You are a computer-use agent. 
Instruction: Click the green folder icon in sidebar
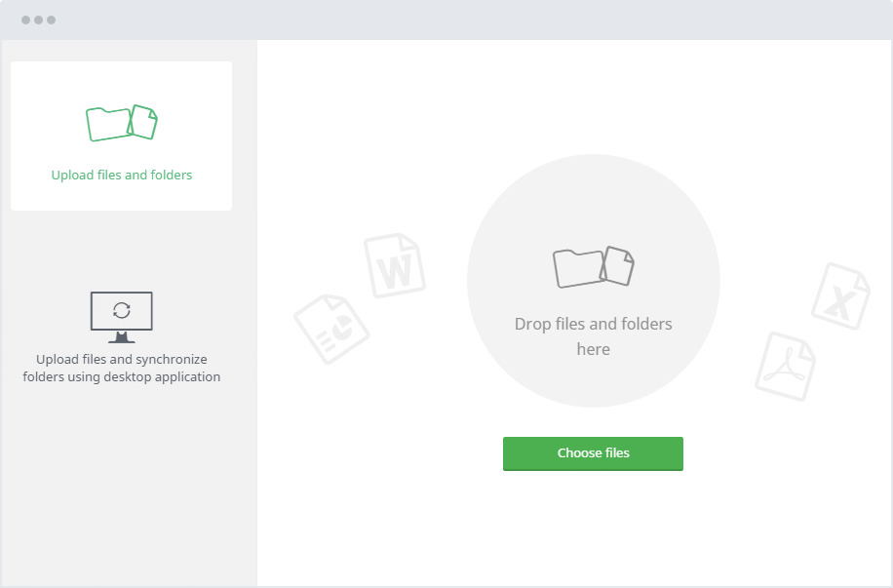click(x=105, y=125)
